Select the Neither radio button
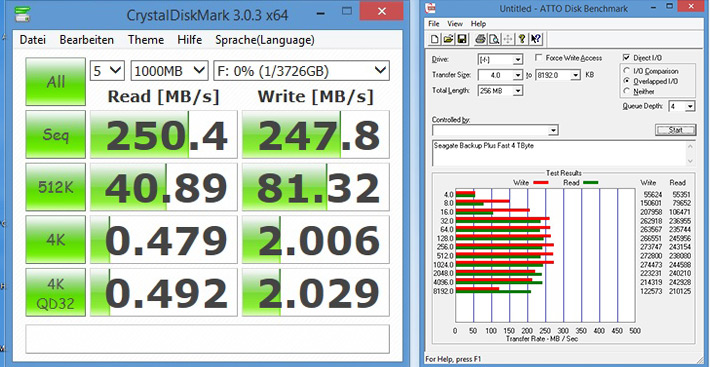 point(627,91)
